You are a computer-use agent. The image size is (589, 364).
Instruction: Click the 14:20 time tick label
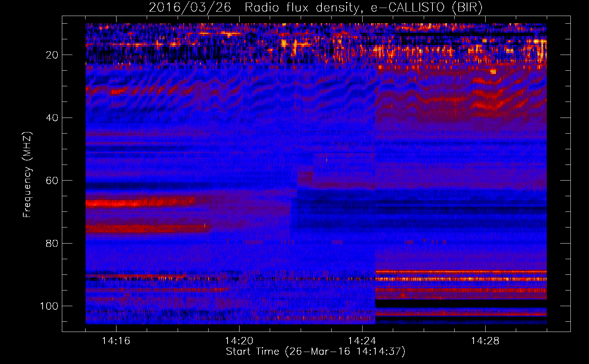[239, 341]
